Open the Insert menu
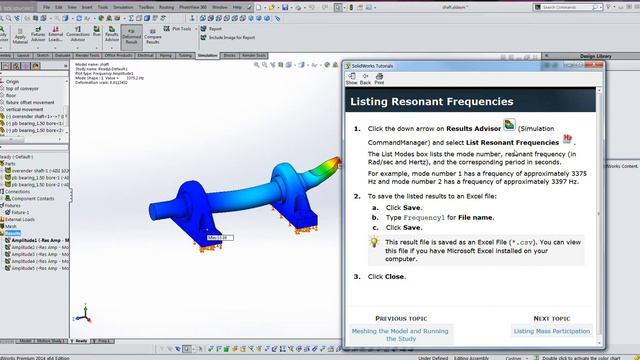Screen dimensions: 640x360 87,7
